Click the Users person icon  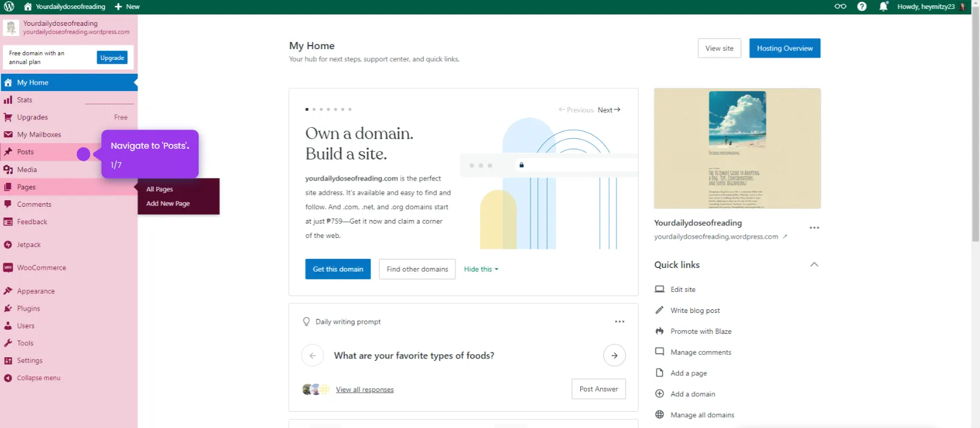click(x=8, y=326)
